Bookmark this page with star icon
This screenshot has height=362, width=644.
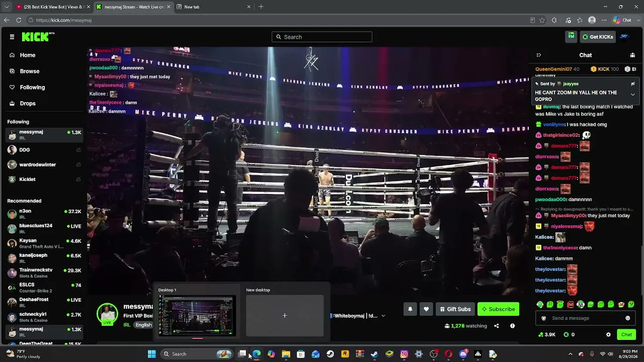tap(542, 20)
